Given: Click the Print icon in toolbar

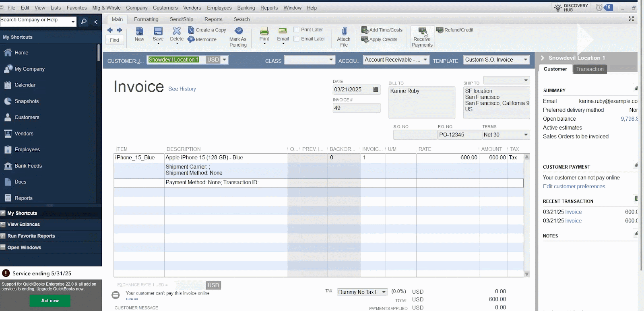Looking at the screenshot, I should click(x=264, y=31).
